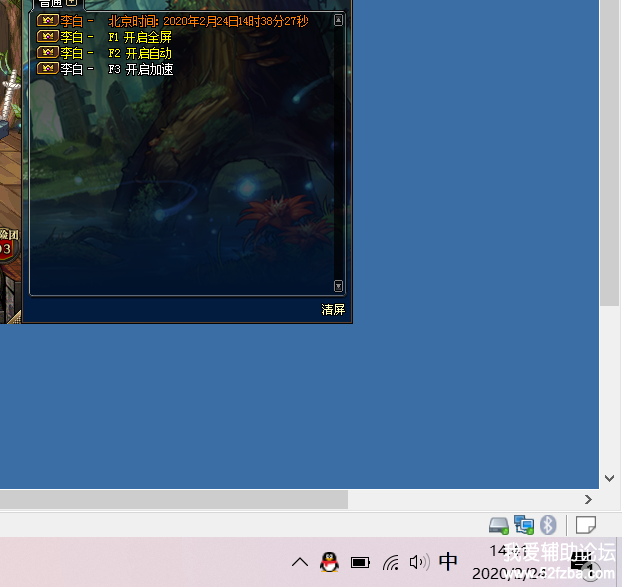Click the crown badge on F1 开启全屏 line
Screen dimensions: 622x587
pos(48,36)
